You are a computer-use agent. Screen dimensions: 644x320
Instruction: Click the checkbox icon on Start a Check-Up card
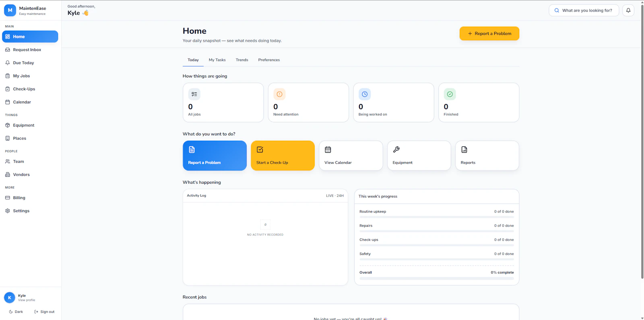point(260,150)
